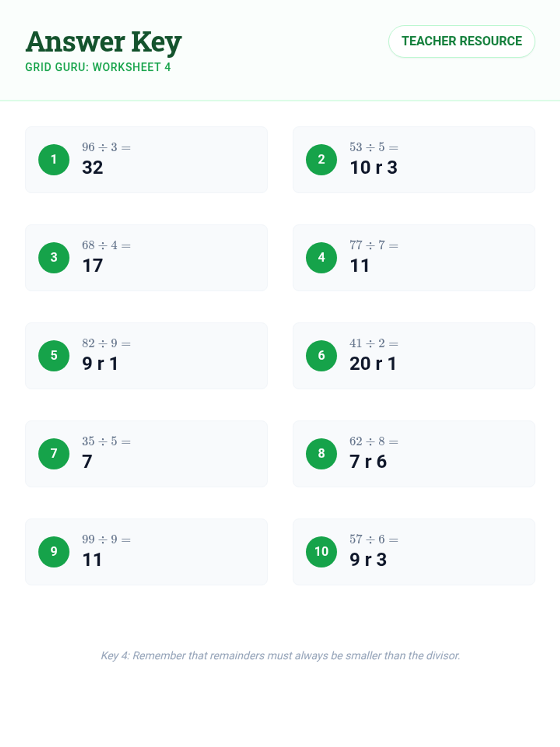Select the green number 8 circle
Image resolution: width=560 pixels, height=747 pixels.
(321, 454)
